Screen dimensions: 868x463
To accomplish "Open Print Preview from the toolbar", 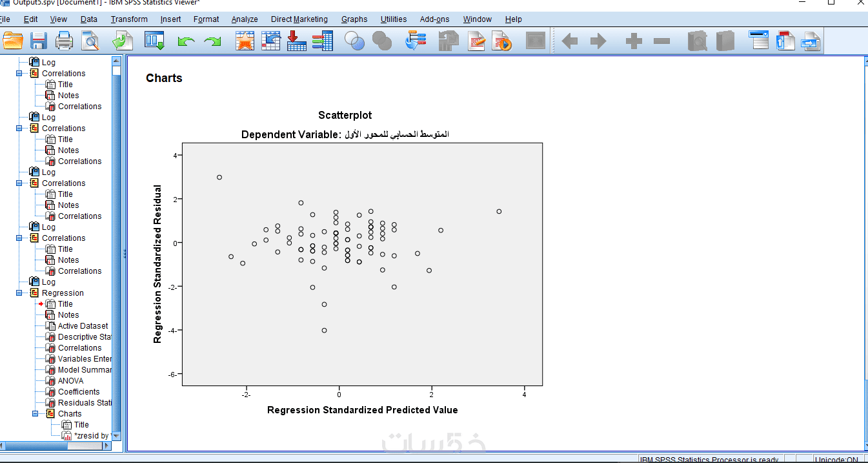I will click(89, 42).
